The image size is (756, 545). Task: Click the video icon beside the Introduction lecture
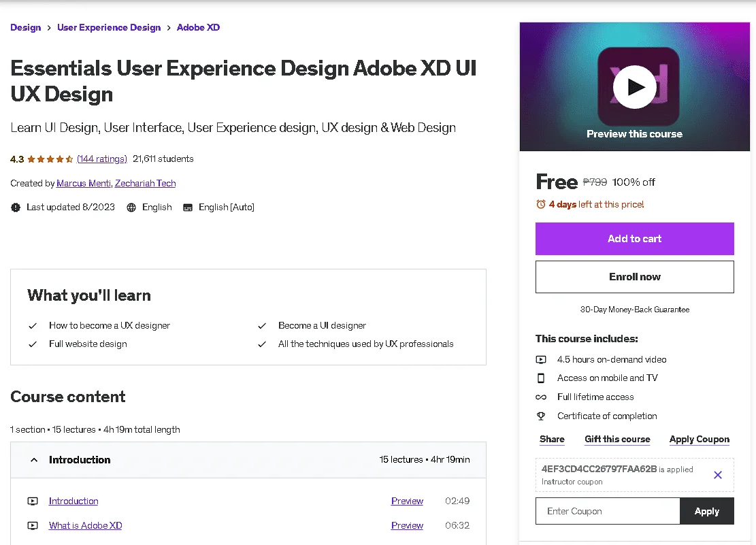(x=32, y=501)
